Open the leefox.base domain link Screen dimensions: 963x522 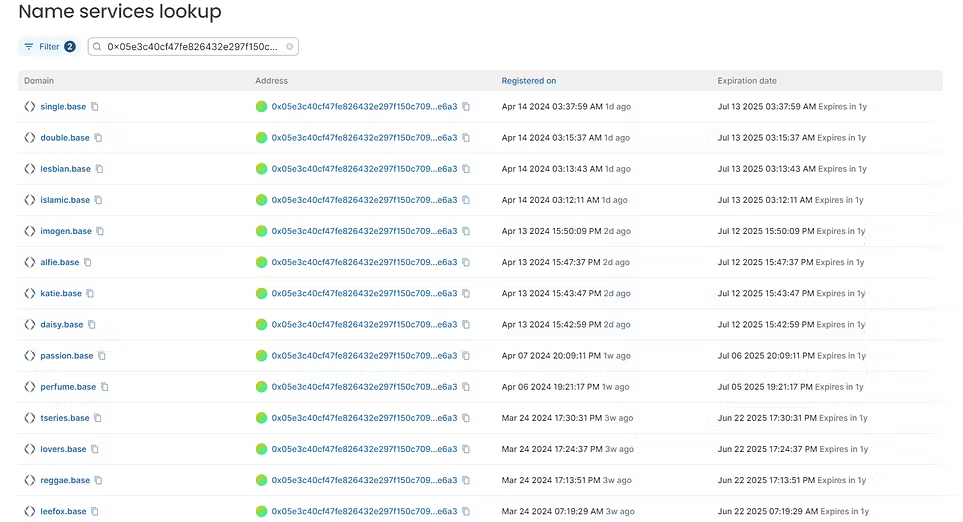(x=63, y=511)
